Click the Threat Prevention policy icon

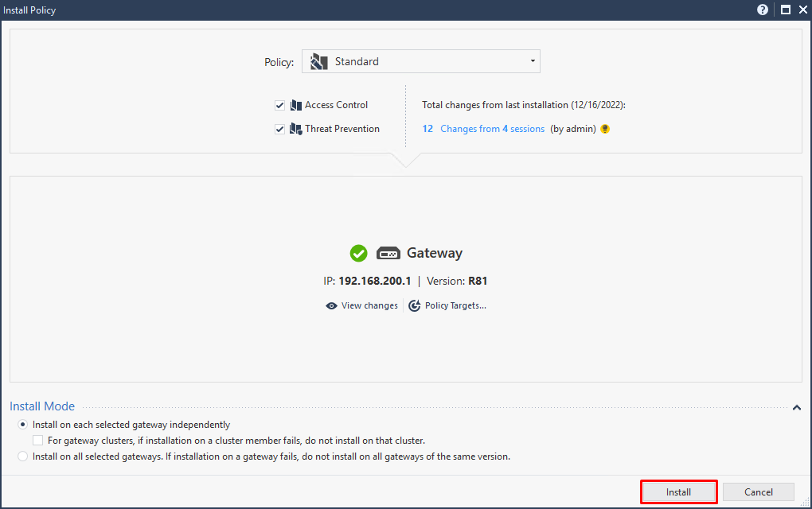tap(295, 128)
